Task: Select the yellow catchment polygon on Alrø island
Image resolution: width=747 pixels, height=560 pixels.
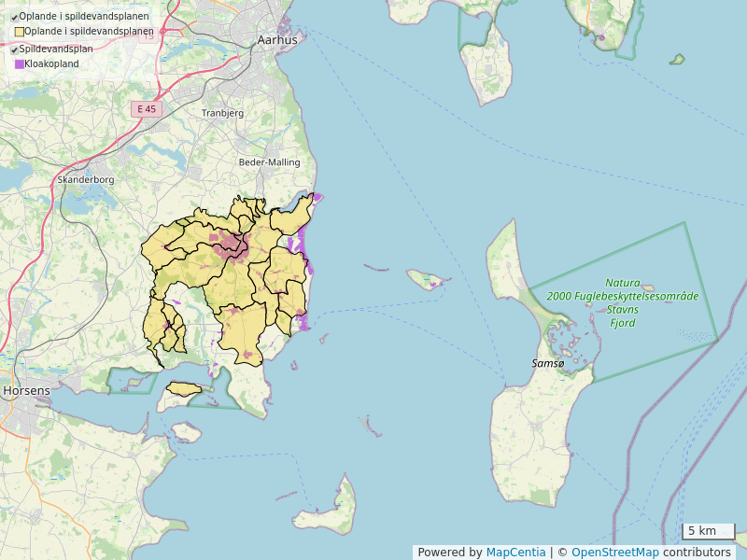Action: point(184,389)
